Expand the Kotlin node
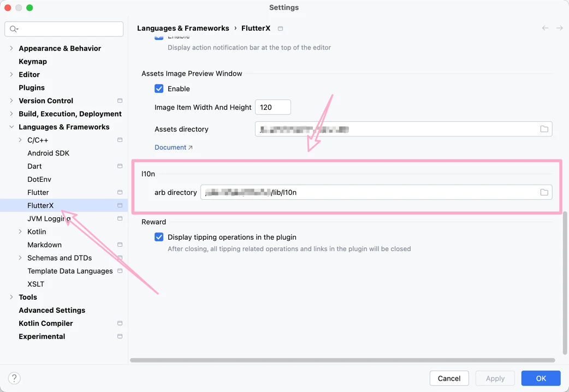 click(x=20, y=231)
